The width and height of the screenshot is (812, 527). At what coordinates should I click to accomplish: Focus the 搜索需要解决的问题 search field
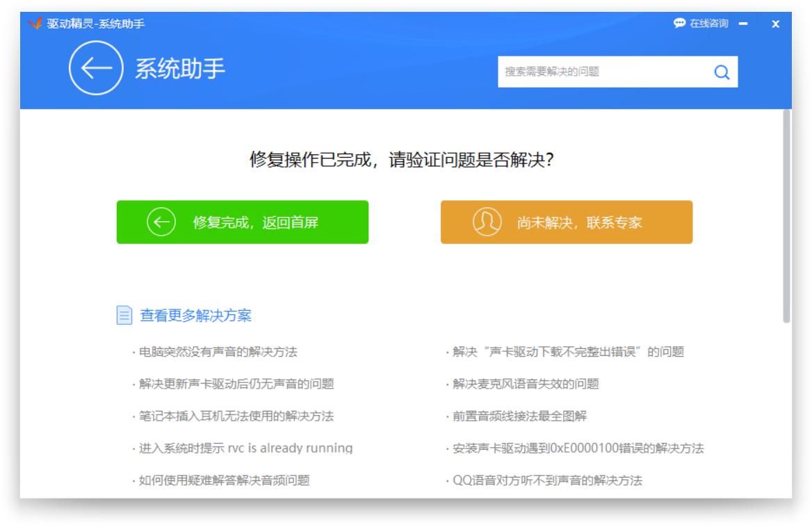pos(601,72)
